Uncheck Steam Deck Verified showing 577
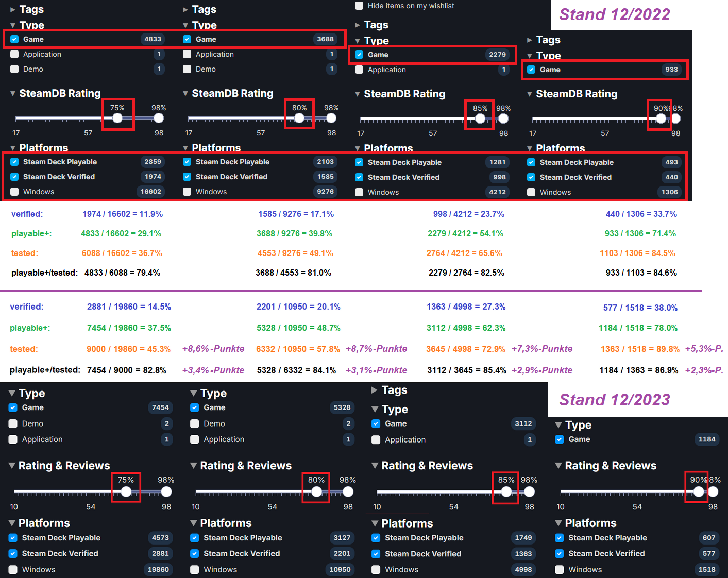Viewport: 728px width, 578px height. [x=560, y=553]
